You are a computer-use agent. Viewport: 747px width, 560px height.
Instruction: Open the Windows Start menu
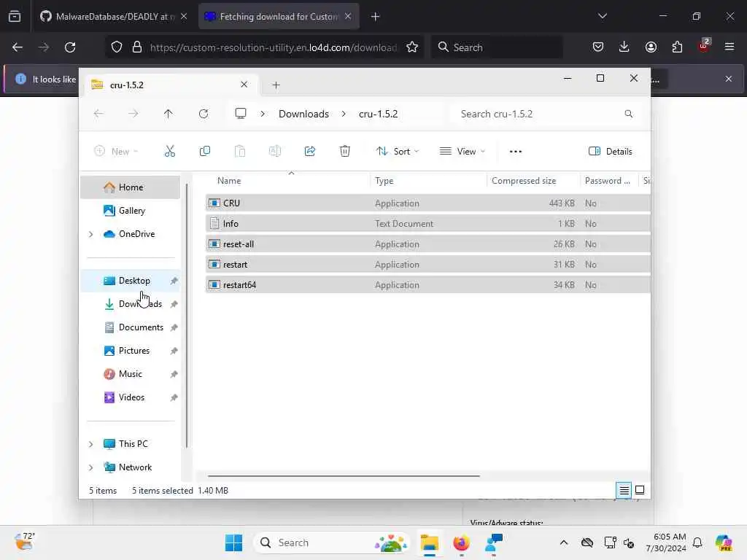[x=233, y=542]
